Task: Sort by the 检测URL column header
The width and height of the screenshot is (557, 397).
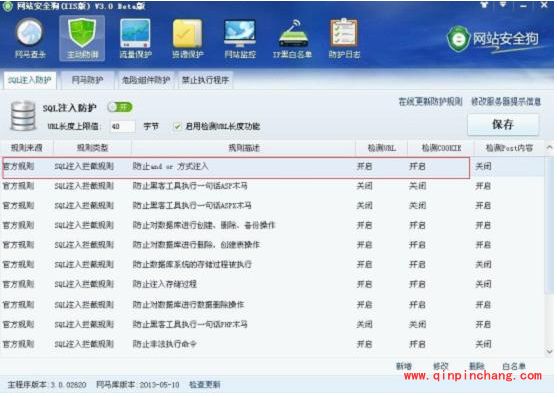Action: click(382, 148)
